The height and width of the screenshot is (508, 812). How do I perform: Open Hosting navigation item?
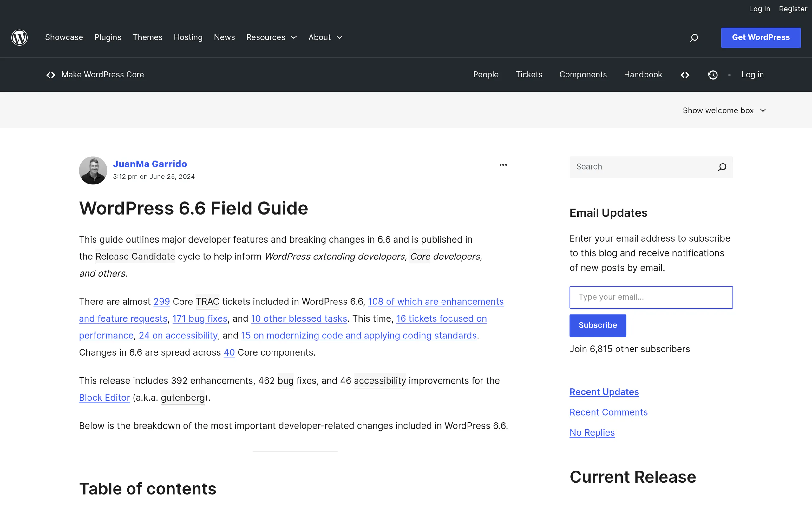tap(188, 37)
